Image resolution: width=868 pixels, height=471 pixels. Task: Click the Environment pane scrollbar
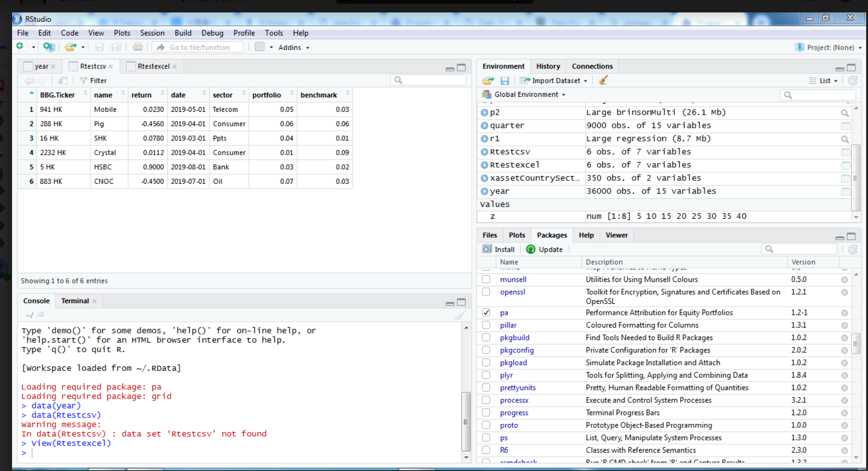point(856,178)
